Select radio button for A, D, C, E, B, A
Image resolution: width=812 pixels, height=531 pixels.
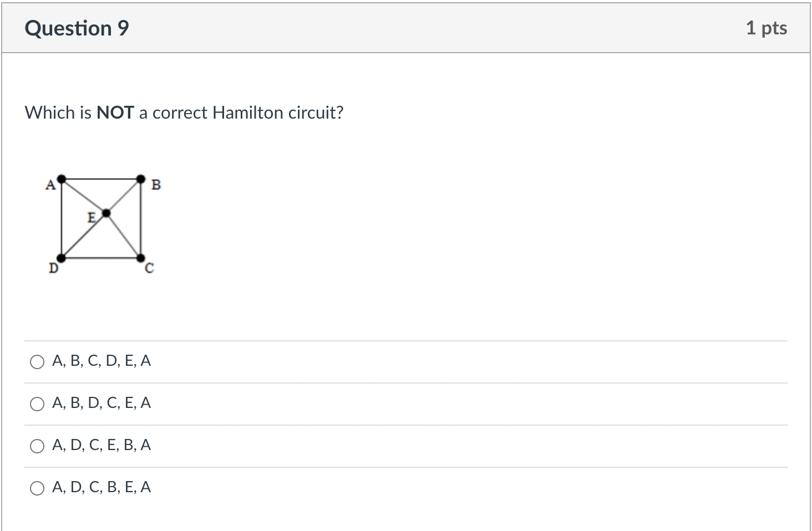click(x=37, y=446)
